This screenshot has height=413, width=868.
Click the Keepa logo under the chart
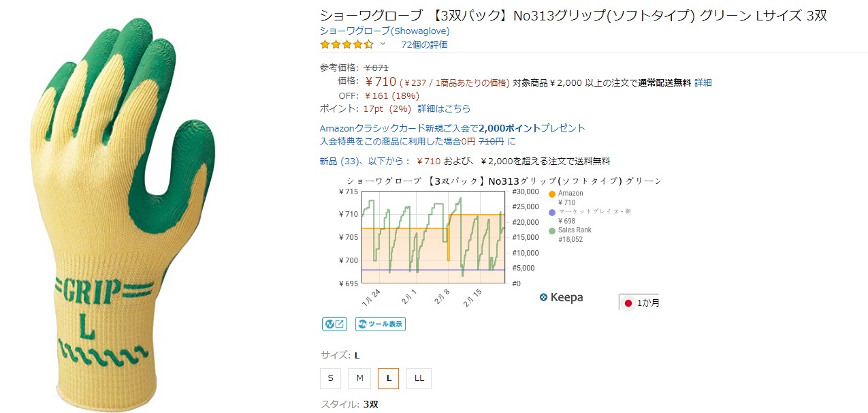[x=561, y=297]
